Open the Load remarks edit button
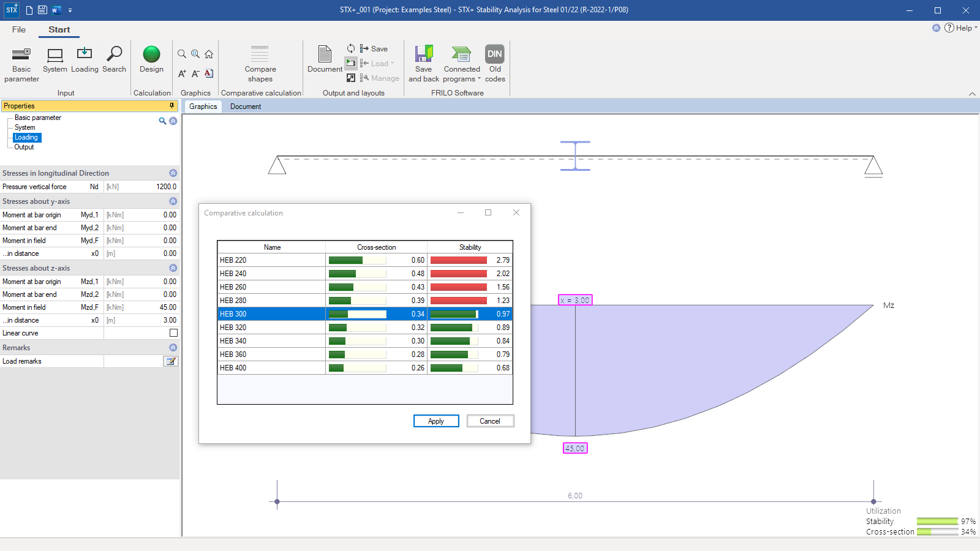 click(x=171, y=361)
